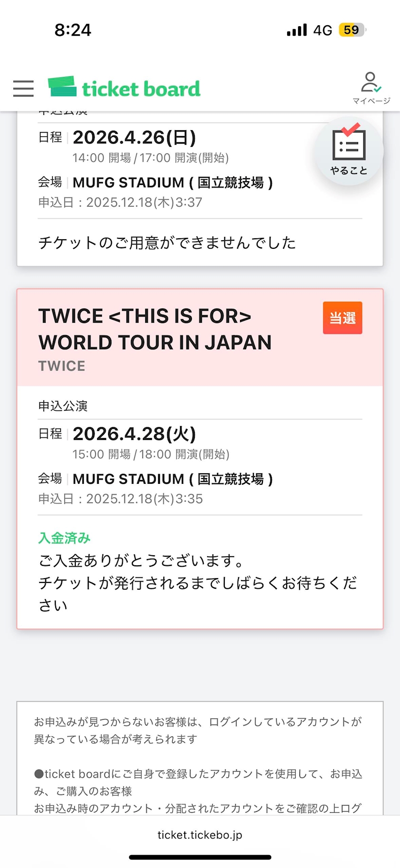The width and height of the screenshot is (400, 868).
Task: Tap the 申込公演 section heading
Action: (x=63, y=406)
